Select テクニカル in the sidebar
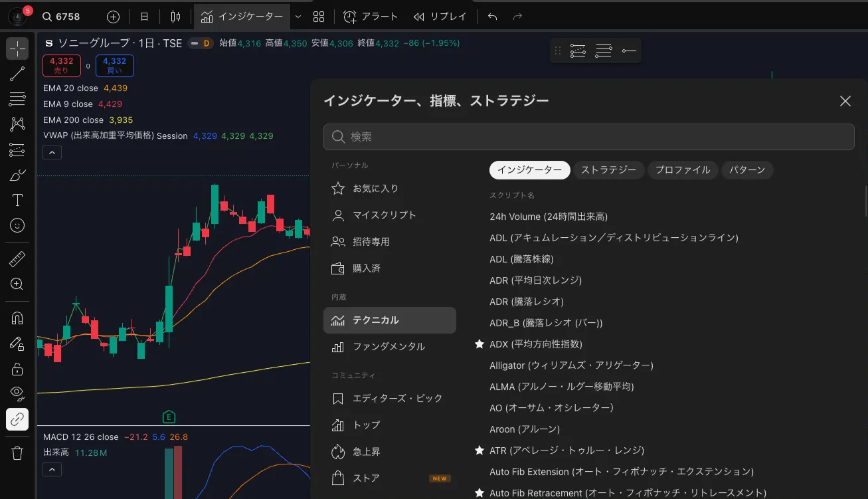 (x=389, y=320)
